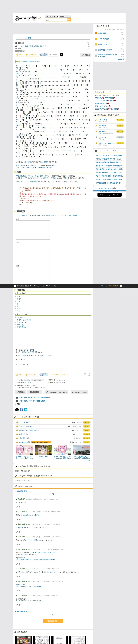Open the video thumbnail with duration 7:31
This screenshot has height=644, width=138.
tap(81, 450)
